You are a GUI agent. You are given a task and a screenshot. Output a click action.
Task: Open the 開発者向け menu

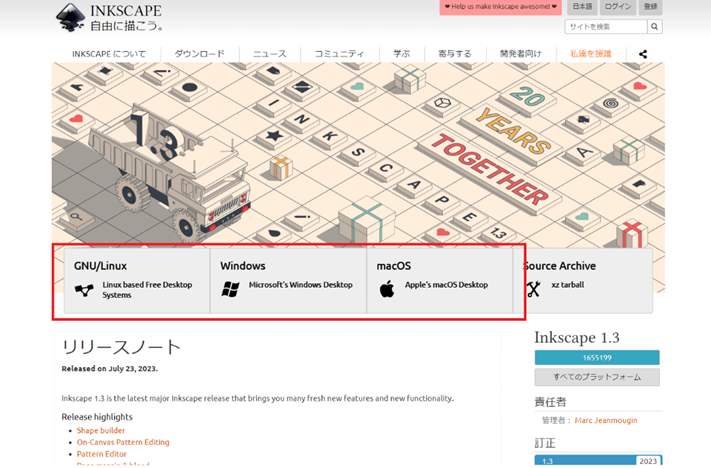(x=521, y=54)
